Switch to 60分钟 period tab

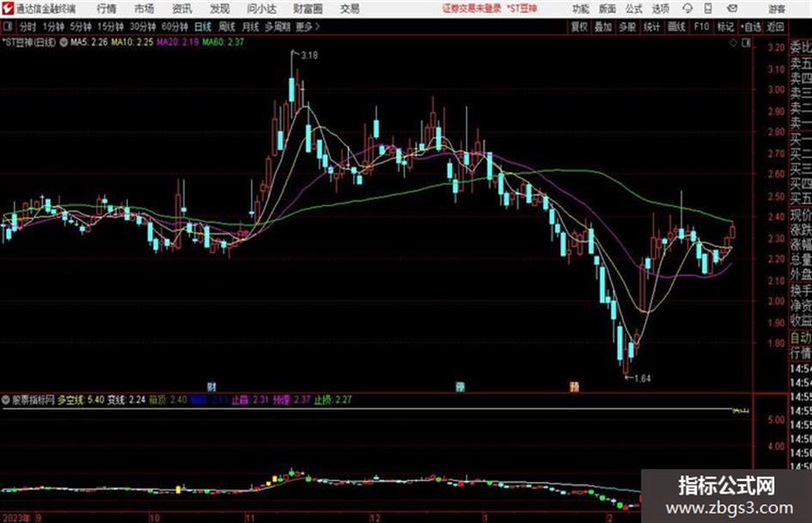(174, 27)
